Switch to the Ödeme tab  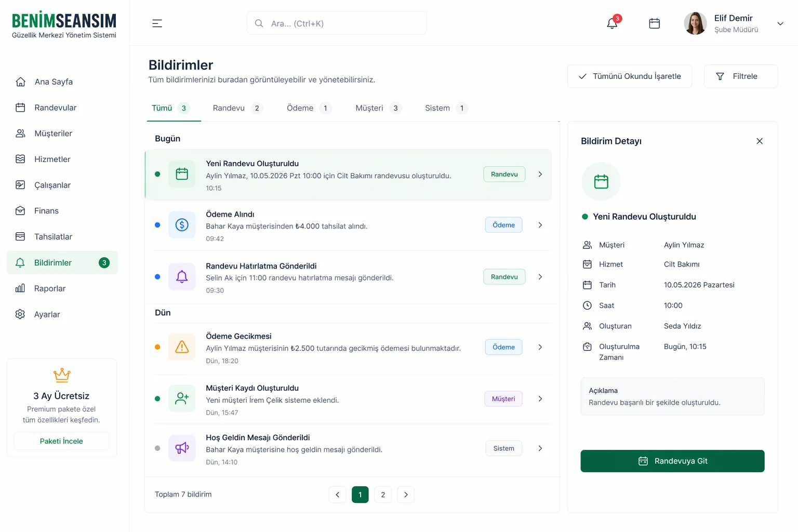coord(309,108)
